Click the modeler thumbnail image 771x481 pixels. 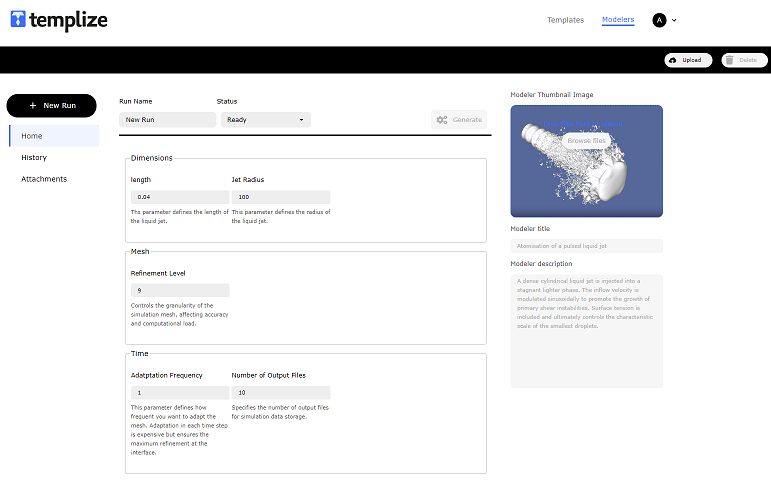coord(586,161)
